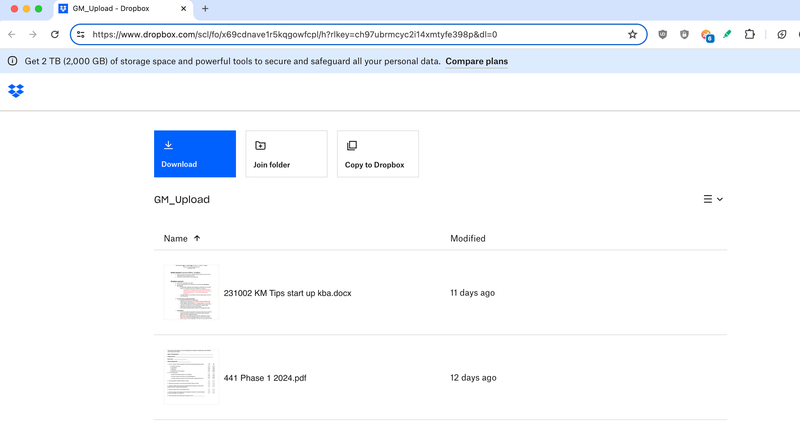The image size is (800, 430).
Task: Sort files by the Name column
Action: click(x=176, y=239)
